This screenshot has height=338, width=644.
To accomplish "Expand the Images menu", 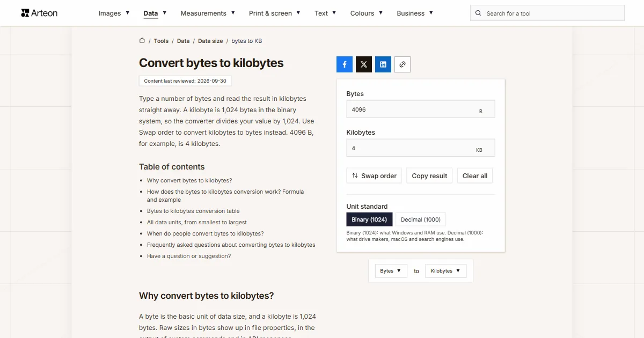I will 114,13.
